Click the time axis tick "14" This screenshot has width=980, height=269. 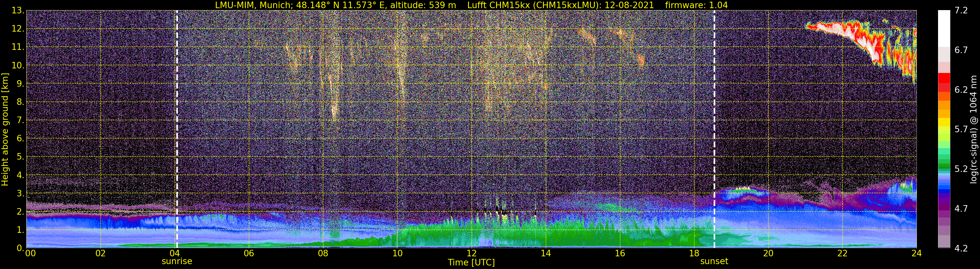(545, 254)
